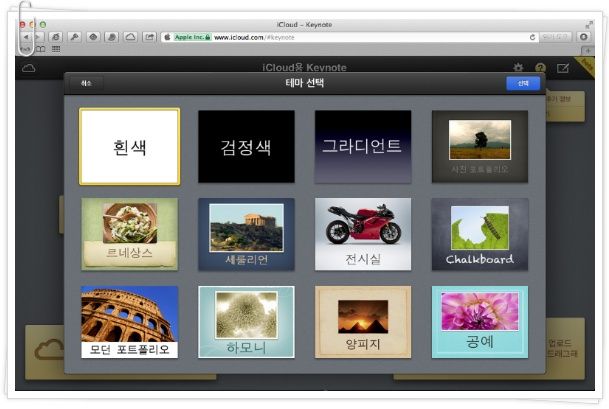Screen dimensions: 609x409
Task: Click the green Apple Inc. certificate badge
Action: tap(192, 37)
